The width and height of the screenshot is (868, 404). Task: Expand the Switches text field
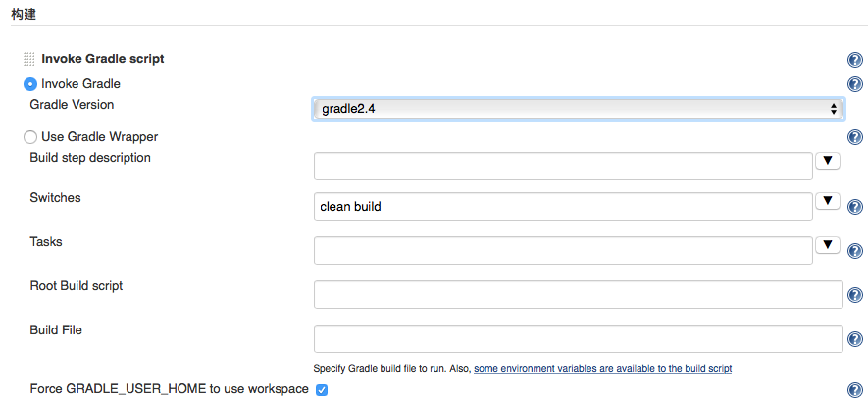pyautogui.click(x=828, y=200)
